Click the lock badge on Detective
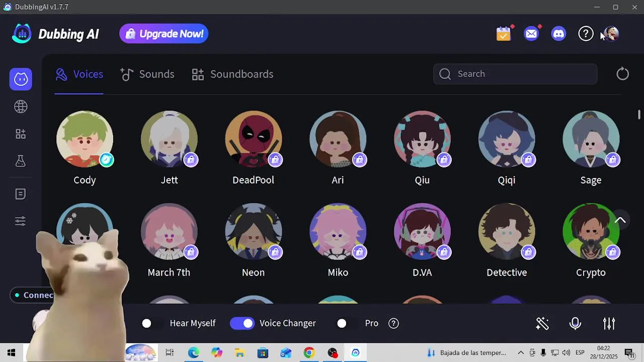 pyautogui.click(x=528, y=252)
